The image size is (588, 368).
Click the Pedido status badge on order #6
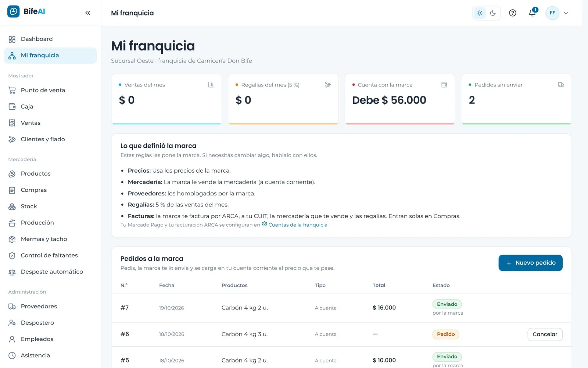click(446, 334)
